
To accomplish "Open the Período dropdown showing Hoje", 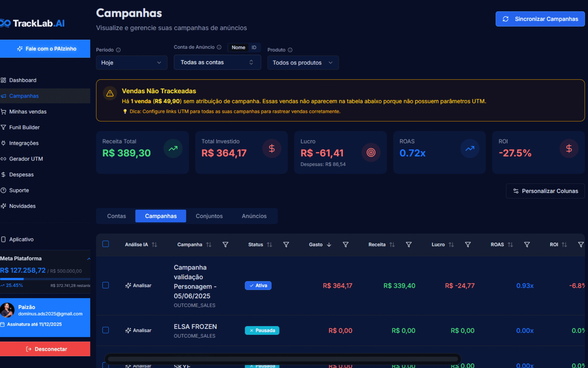I will coord(131,63).
